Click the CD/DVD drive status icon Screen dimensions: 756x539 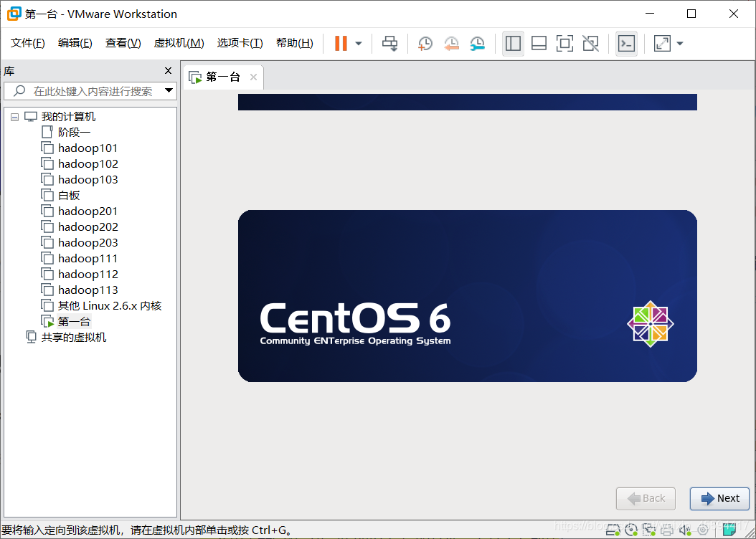(631, 531)
